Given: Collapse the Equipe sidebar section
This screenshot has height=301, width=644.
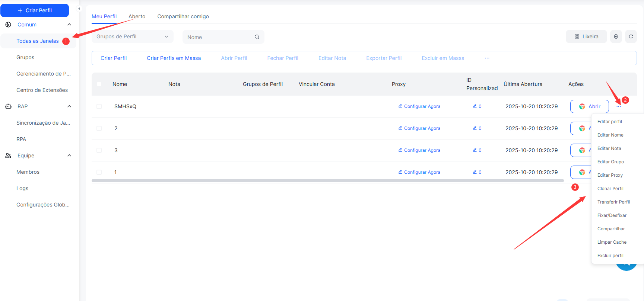Looking at the screenshot, I should (69, 156).
